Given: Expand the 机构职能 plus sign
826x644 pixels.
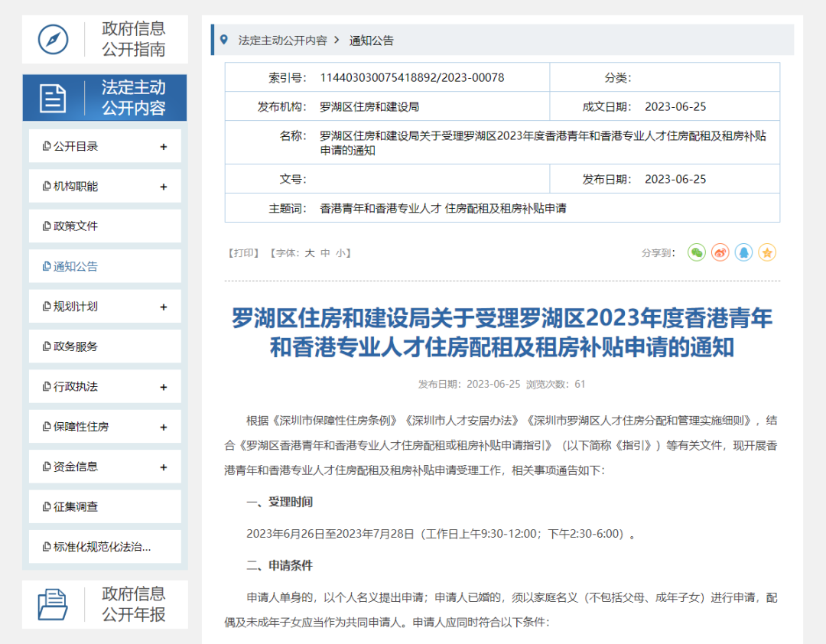Looking at the screenshot, I should coord(164,187).
